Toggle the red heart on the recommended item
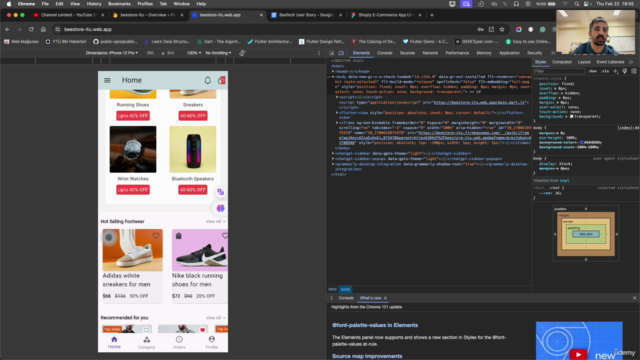640x360 pixels. 202,330
